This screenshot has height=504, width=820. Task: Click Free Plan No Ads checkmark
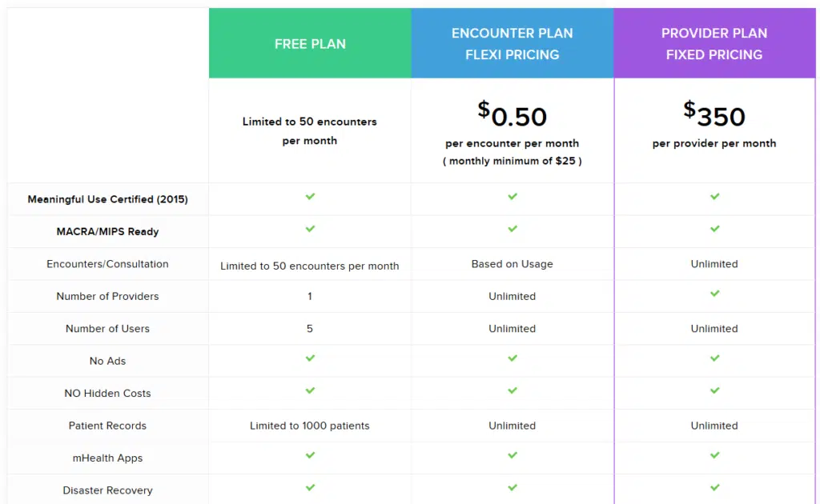[x=310, y=358]
